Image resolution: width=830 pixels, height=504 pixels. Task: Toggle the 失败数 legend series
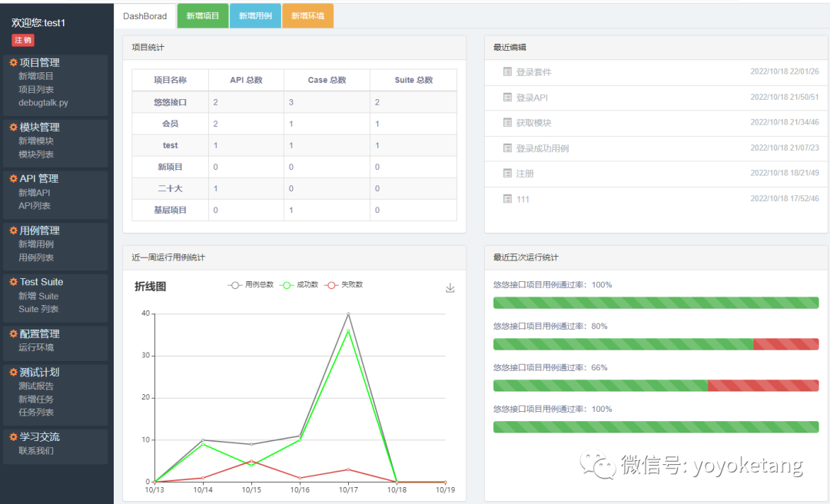[x=344, y=285]
